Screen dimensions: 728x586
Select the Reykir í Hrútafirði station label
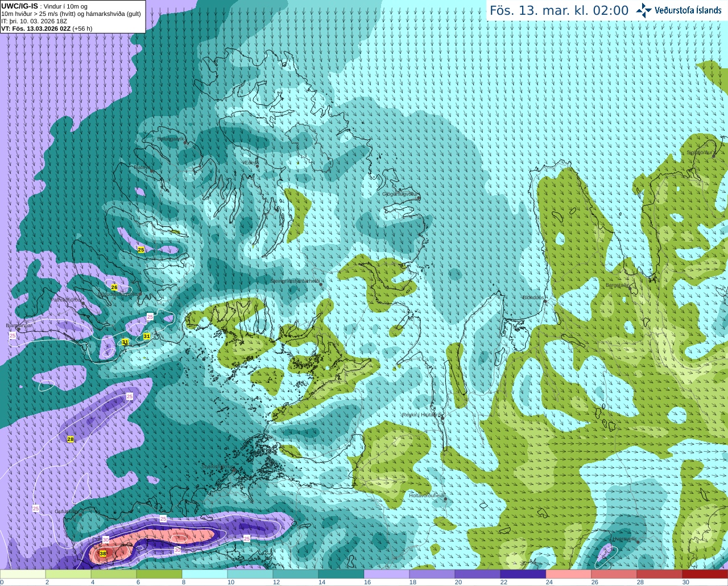(x=421, y=415)
